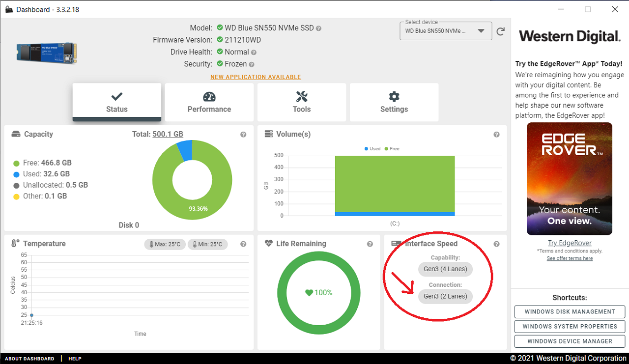
Task: Click the Performance gauge icon
Action: (x=209, y=96)
